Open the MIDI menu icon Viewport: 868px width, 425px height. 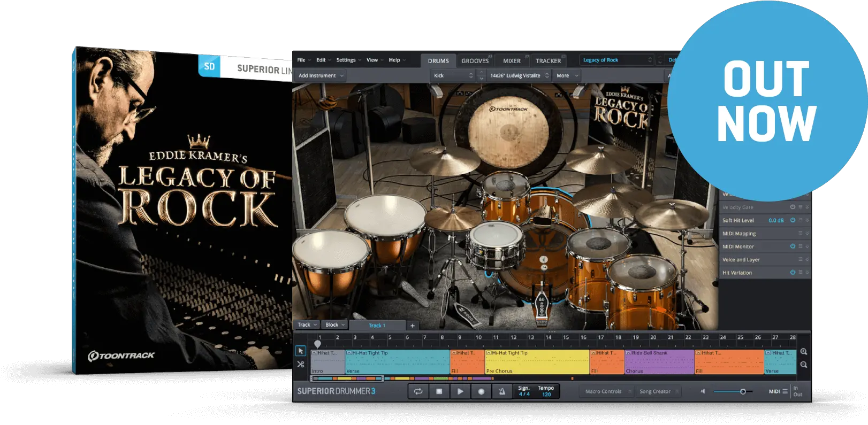[x=785, y=391]
